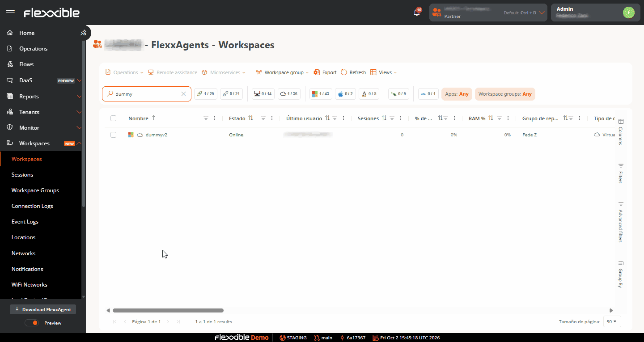Clear the dummy search text
This screenshot has width=644, height=342.
click(x=183, y=94)
